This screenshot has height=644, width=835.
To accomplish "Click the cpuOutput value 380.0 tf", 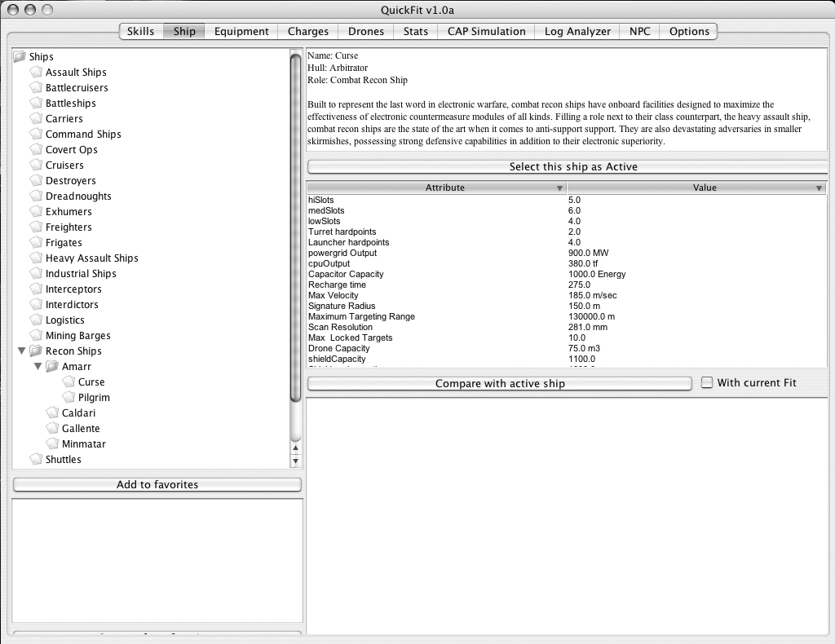I will pyautogui.click(x=583, y=263).
